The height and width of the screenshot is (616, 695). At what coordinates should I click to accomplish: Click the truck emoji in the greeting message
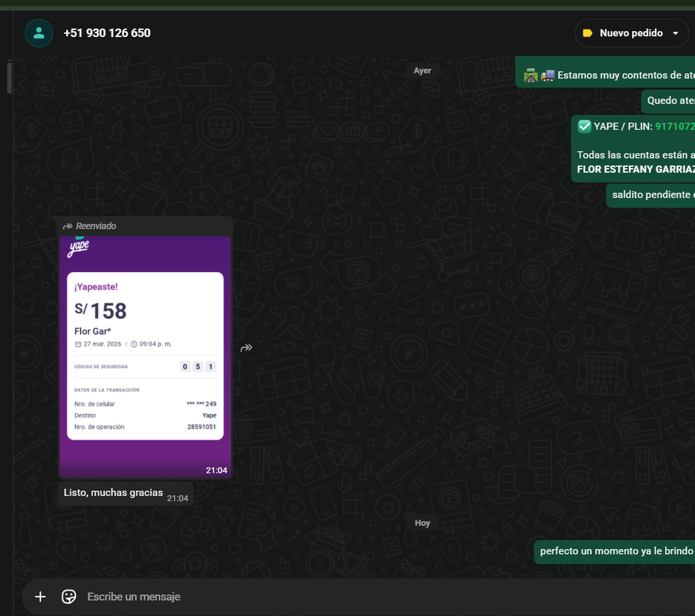pos(548,75)
